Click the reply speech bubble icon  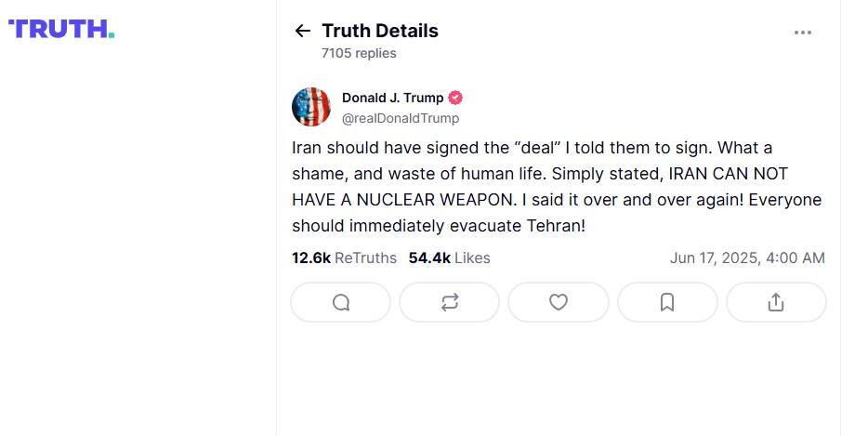point(341,302)
